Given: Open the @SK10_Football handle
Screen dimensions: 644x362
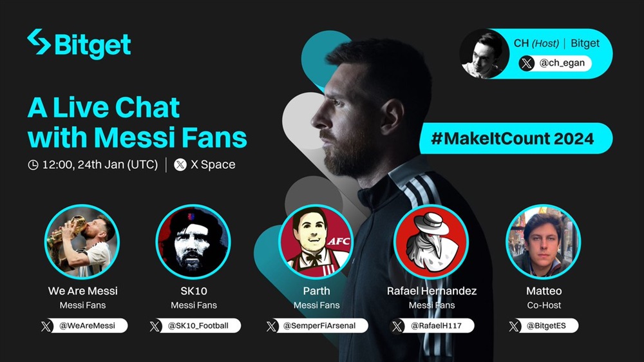Looking at the screenshot, I should coord(194,326).
